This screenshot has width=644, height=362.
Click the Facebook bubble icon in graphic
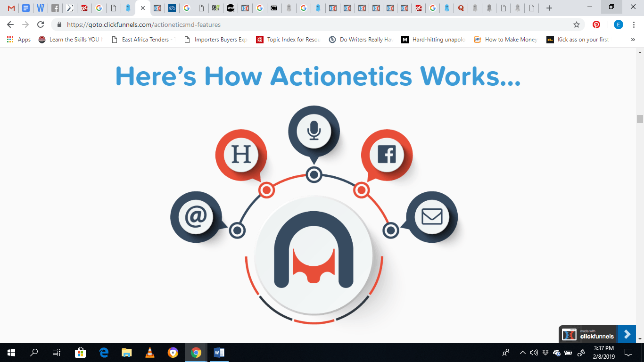[387, 155]
